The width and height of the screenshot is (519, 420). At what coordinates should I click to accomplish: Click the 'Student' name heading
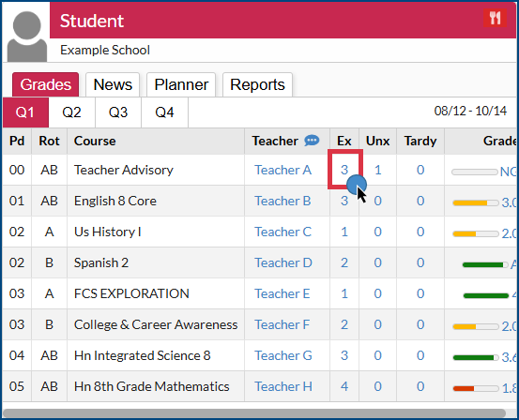(92, 21)
